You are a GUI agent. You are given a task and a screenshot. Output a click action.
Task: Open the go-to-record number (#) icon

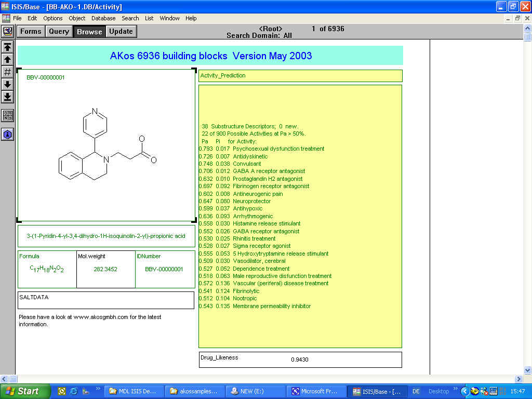click(x=7, y=72)
